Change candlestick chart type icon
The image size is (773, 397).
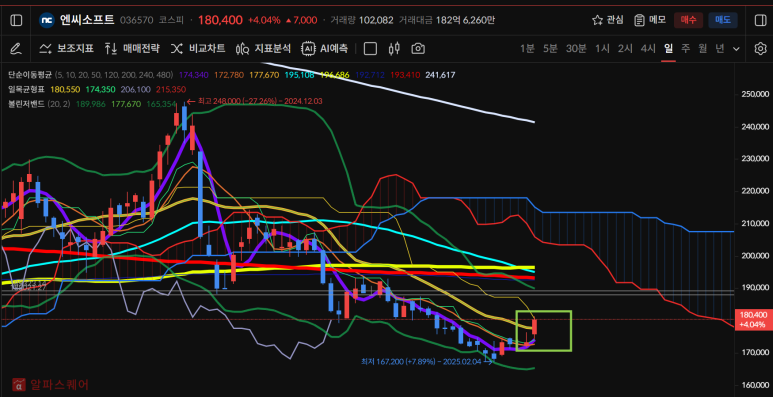(394, 48)
